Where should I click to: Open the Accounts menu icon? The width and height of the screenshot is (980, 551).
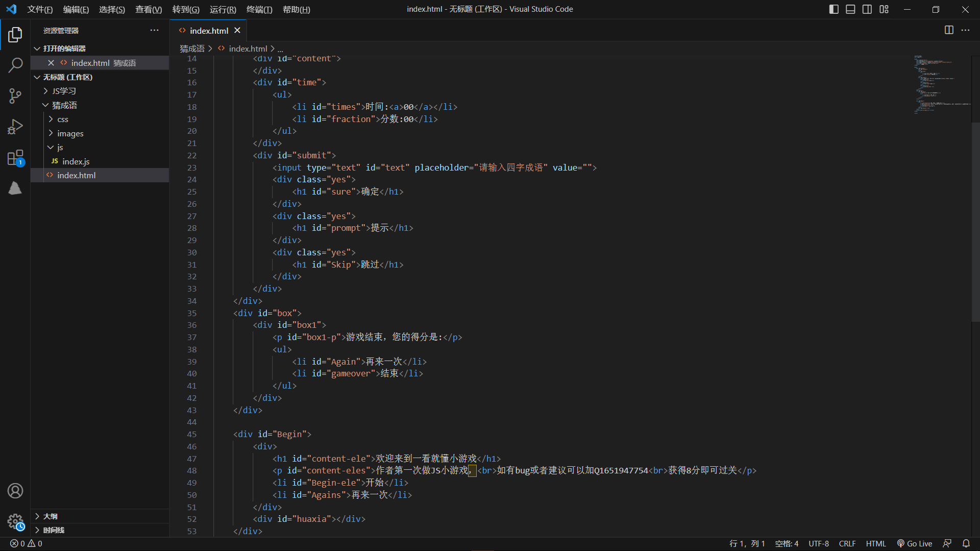(x=15, y=491)
